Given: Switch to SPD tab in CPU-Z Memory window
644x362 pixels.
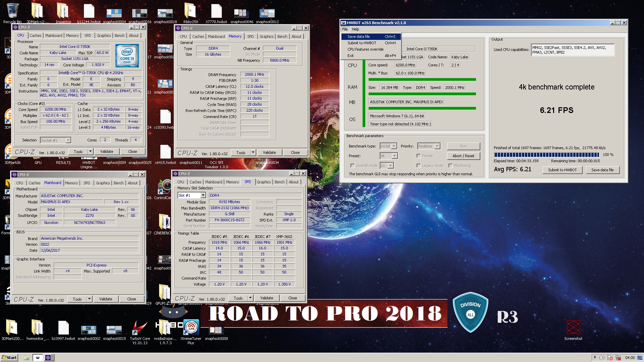Looking at the screenshot, I should pyautogui.click(x=250, y=37).
